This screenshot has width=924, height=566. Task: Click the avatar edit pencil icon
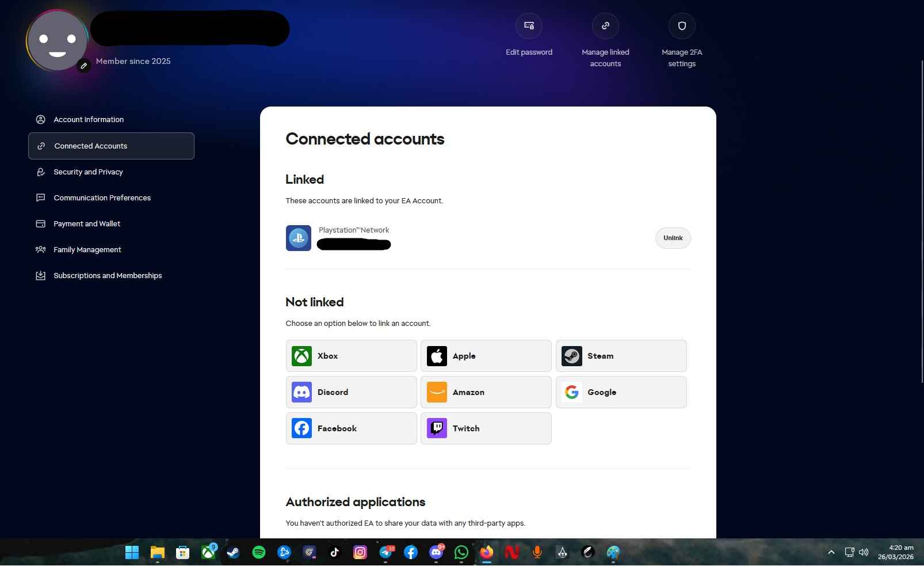[84, 66]
